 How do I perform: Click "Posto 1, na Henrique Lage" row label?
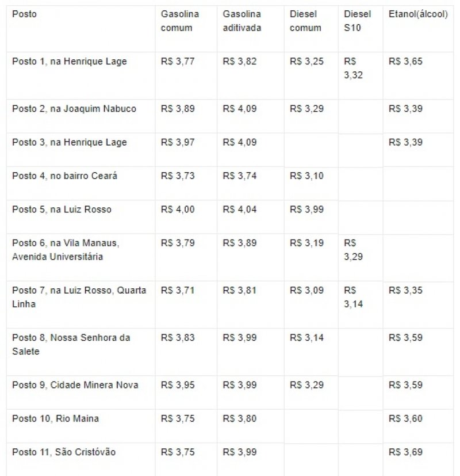click(70, 61)
